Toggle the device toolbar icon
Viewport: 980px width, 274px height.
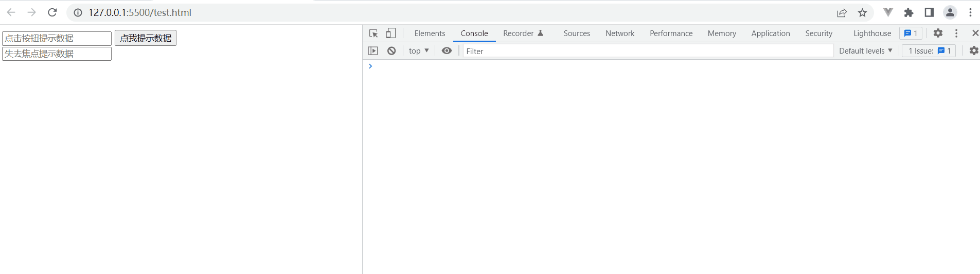(391, 33)
